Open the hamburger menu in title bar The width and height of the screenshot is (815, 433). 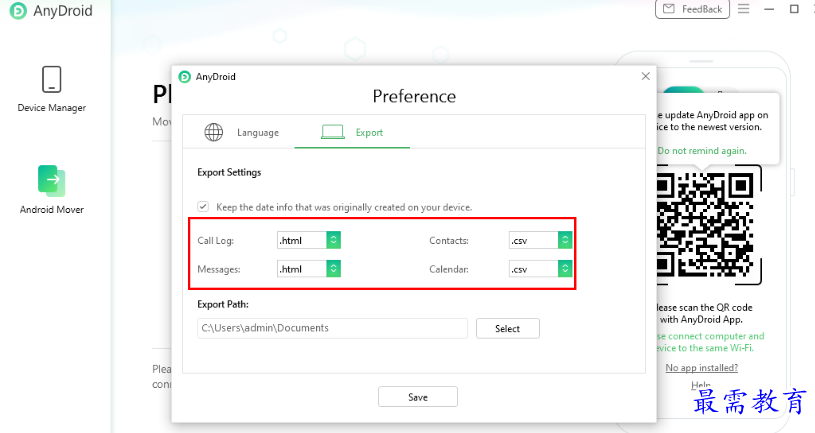pos(744,9)
